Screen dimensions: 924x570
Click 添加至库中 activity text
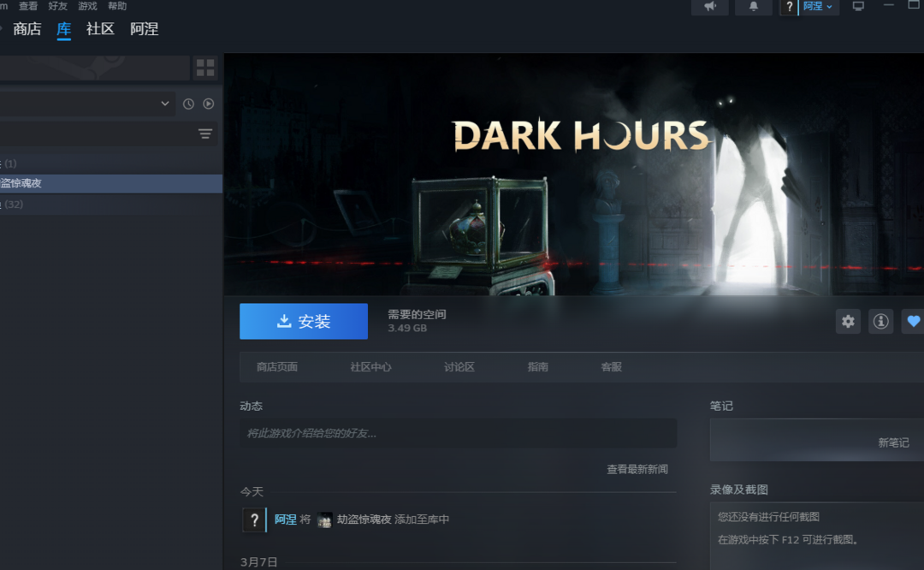click(422, 520)
